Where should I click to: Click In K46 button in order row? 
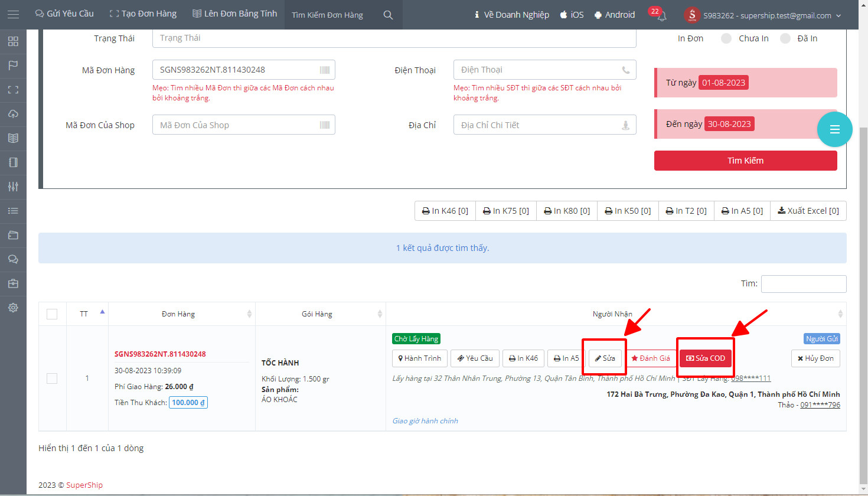click(x=524, y=358)
